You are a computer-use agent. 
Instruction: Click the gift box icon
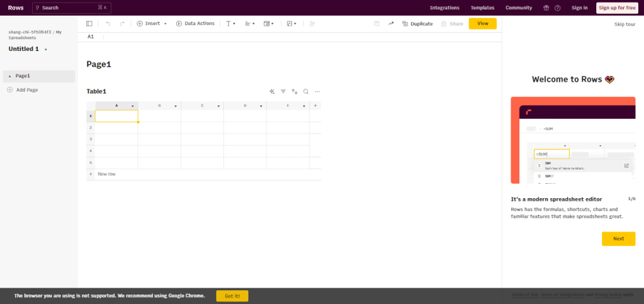pos(546,8)
